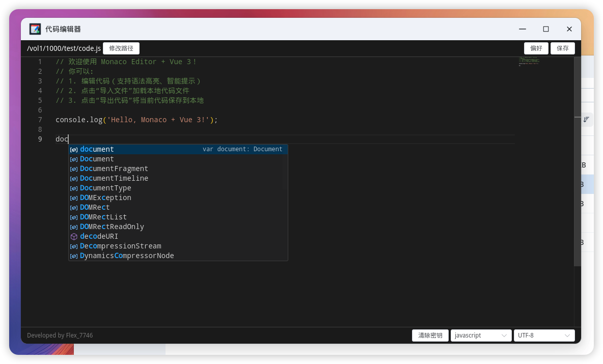
Task: Click the code minimap preview
Action: tap(529, 62)
